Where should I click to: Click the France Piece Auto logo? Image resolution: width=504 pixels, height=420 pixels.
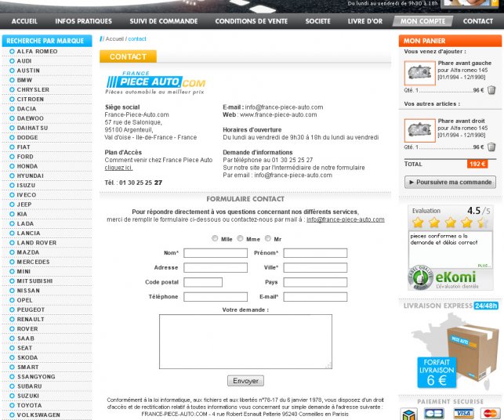(x=155, y=83)
